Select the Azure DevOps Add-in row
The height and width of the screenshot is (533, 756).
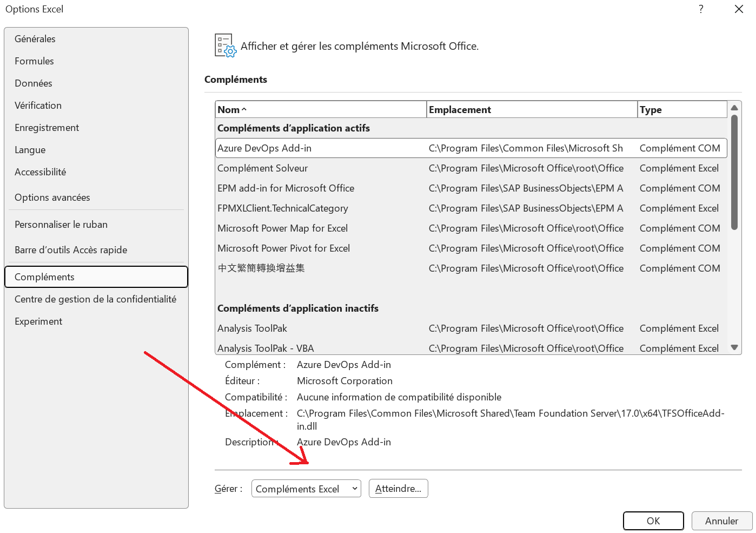click(x=471, y=148)
